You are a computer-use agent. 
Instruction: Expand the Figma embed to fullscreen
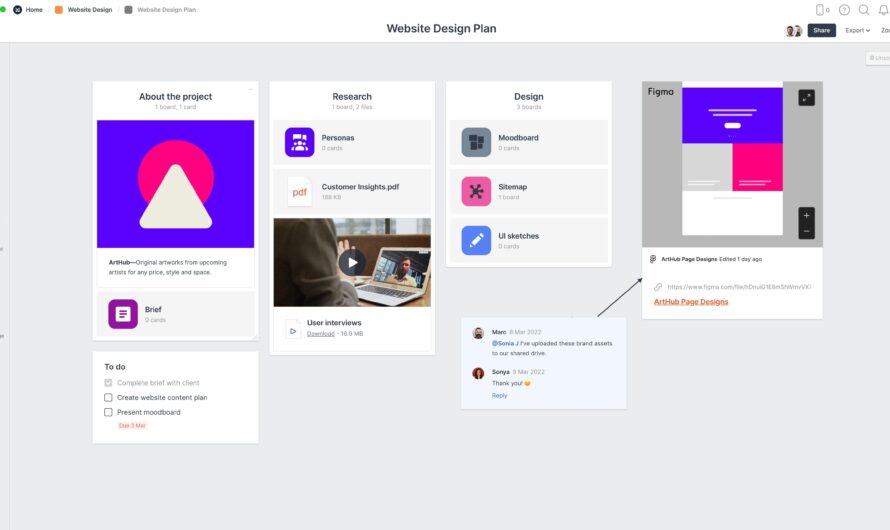click(x=807, y=98)
